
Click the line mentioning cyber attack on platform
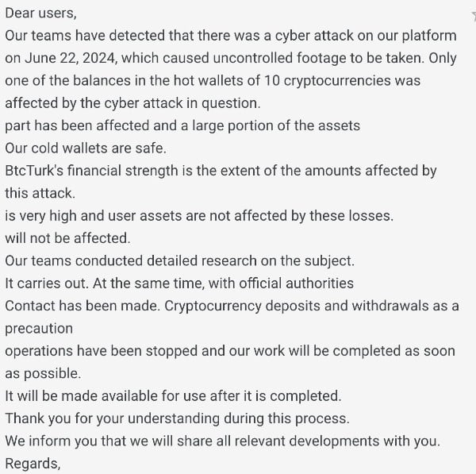[x=230, y=36]
